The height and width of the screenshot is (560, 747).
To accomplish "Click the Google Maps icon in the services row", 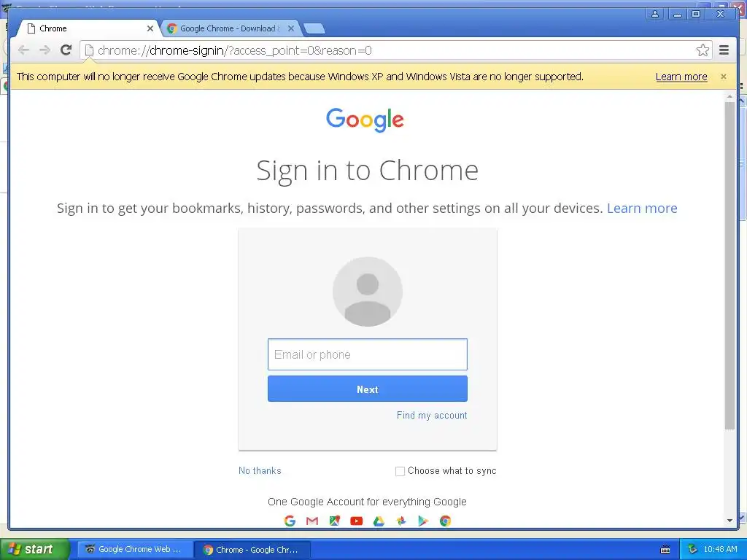I will click(334, 521).
